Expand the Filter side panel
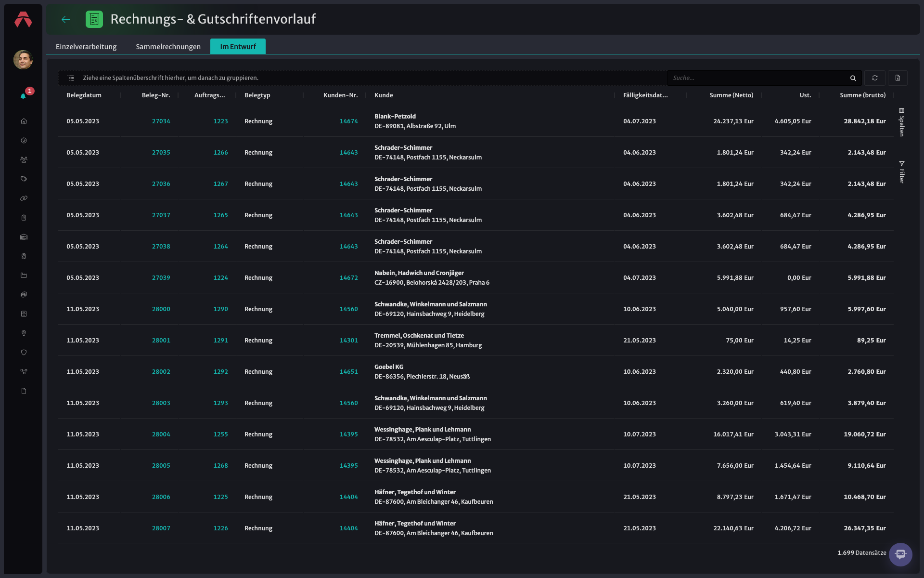924x578 pixels. point(902,172)
